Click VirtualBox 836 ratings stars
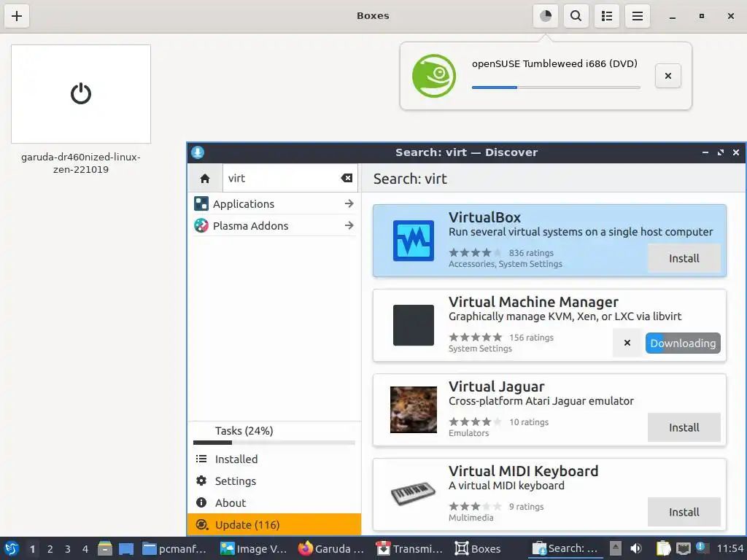Screen dimensions: 747x560 (x=475, y=253)
